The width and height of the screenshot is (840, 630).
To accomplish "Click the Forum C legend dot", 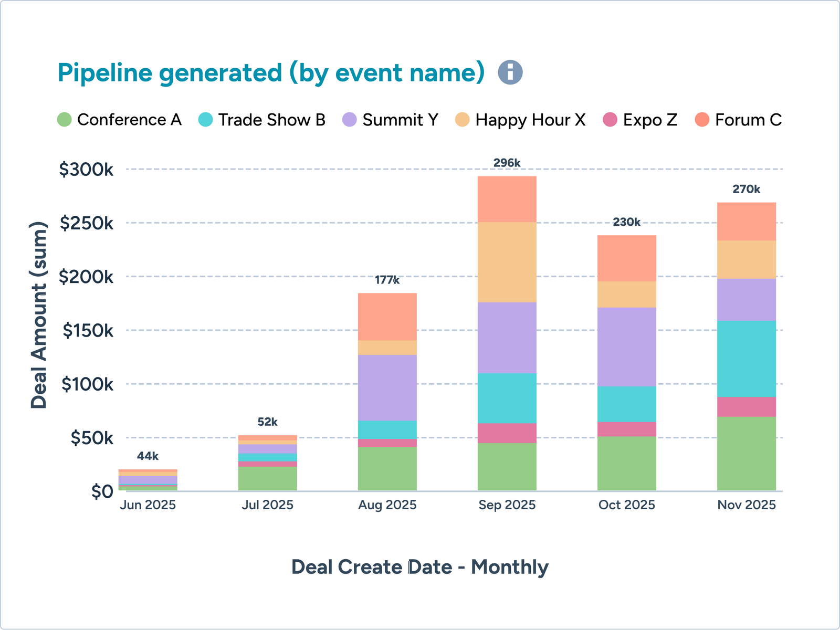I will [702, 120].
